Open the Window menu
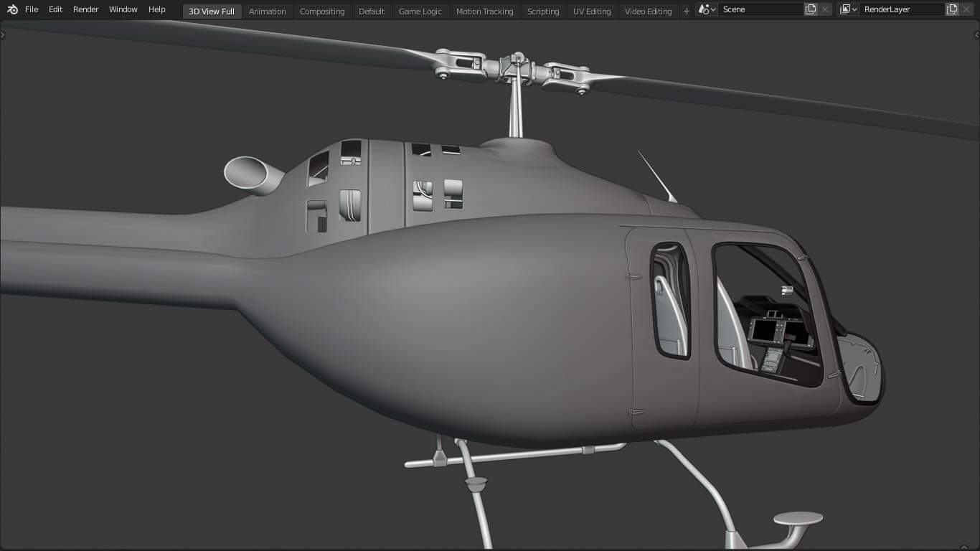The width and height of the screenshot is (980, 551). [x=123, y=9]
